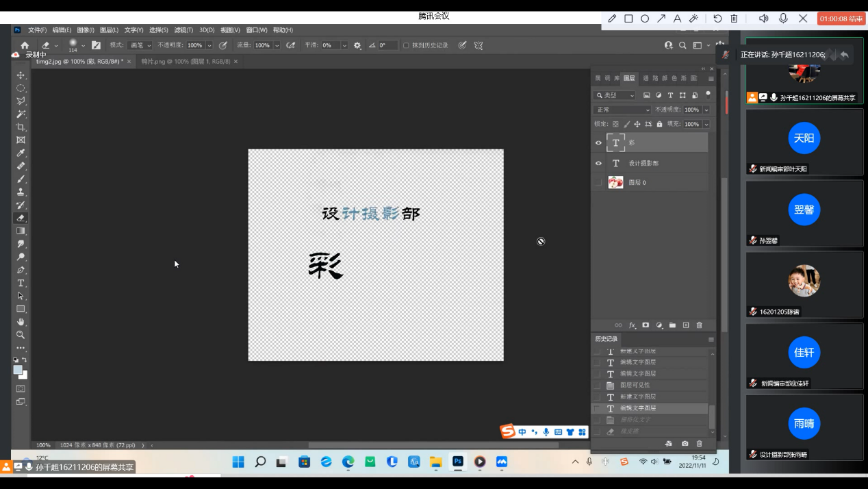This screenshot has width=868, height=489.
Task: Open the 滤镜(T) menu
Action: (183, 30)
